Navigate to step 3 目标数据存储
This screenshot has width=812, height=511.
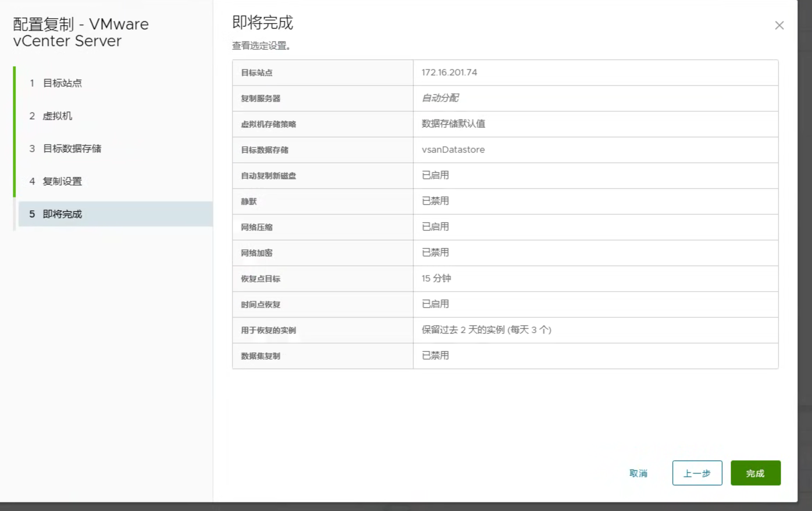(x=72, y=149)
